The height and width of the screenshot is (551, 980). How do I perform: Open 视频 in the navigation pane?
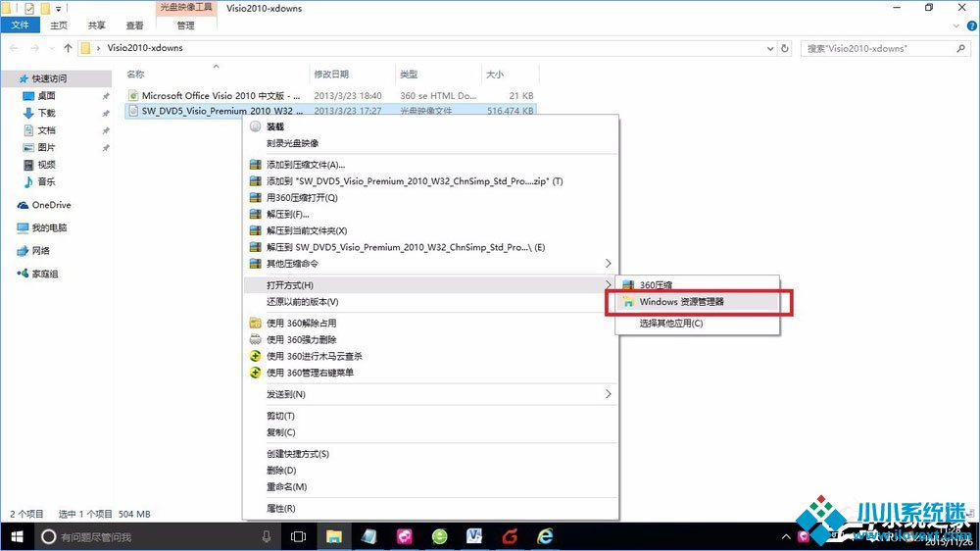(x=46, y=165)
